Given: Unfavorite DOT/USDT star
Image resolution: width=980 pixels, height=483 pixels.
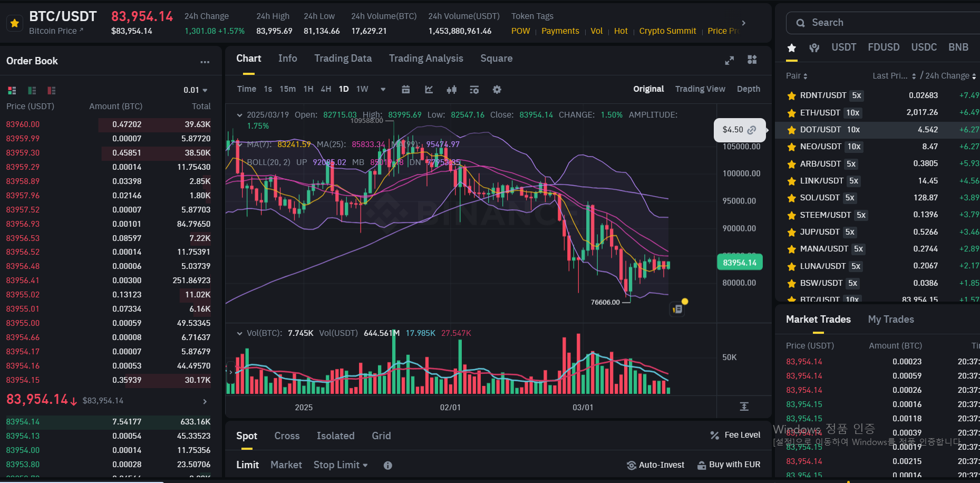Looking at the screenshot, I should click(791, 130).
